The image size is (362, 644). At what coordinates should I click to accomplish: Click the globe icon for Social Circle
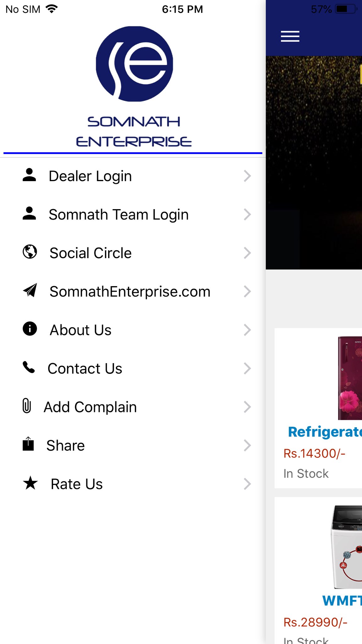(x=30, y=252)
